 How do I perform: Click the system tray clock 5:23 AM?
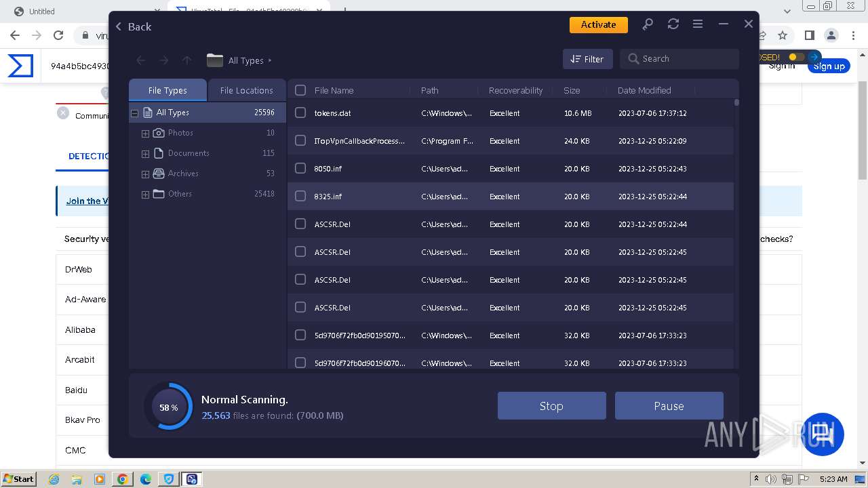tap(833, 479)
